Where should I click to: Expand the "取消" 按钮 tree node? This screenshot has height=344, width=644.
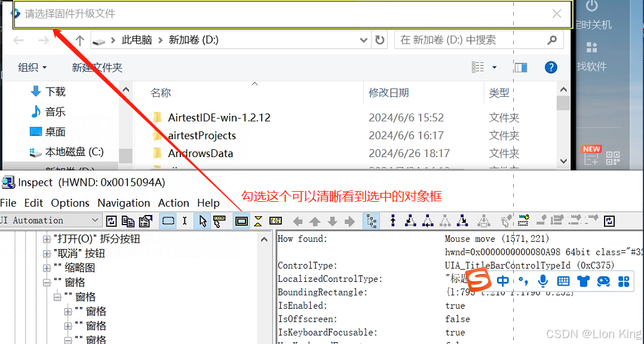click(x=47, y=254)
